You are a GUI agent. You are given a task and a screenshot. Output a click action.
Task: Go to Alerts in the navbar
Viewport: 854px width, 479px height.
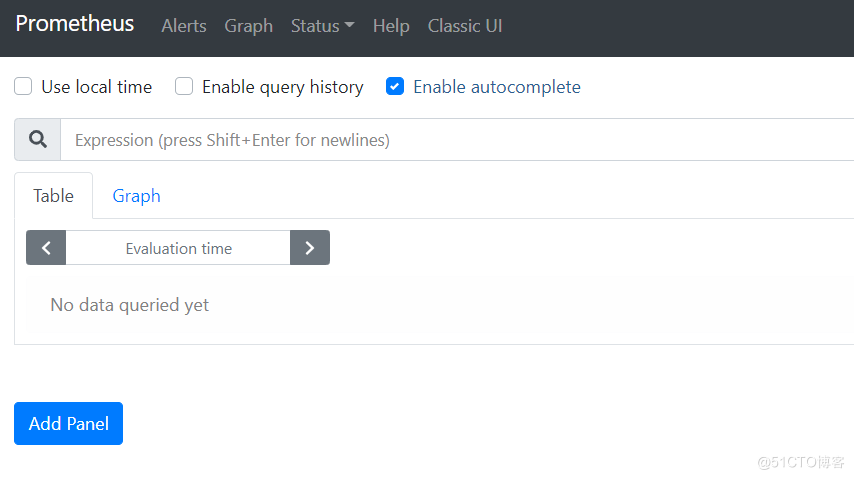184,26
